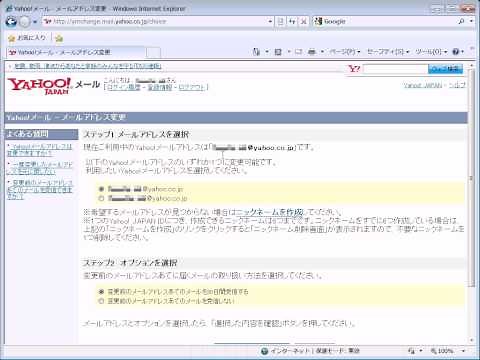Click the scrollbar up arrow

coord(472,64)
